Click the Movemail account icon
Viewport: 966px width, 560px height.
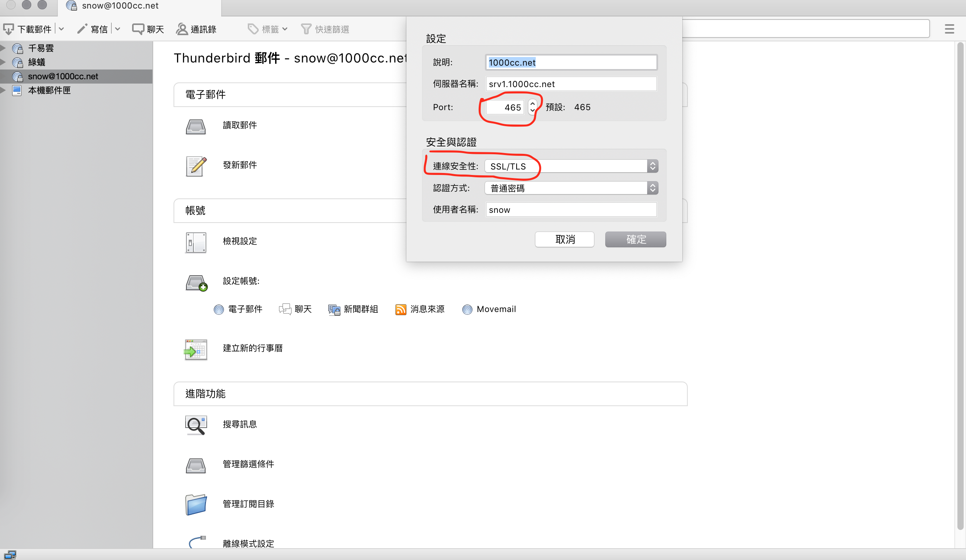point(467,309)
